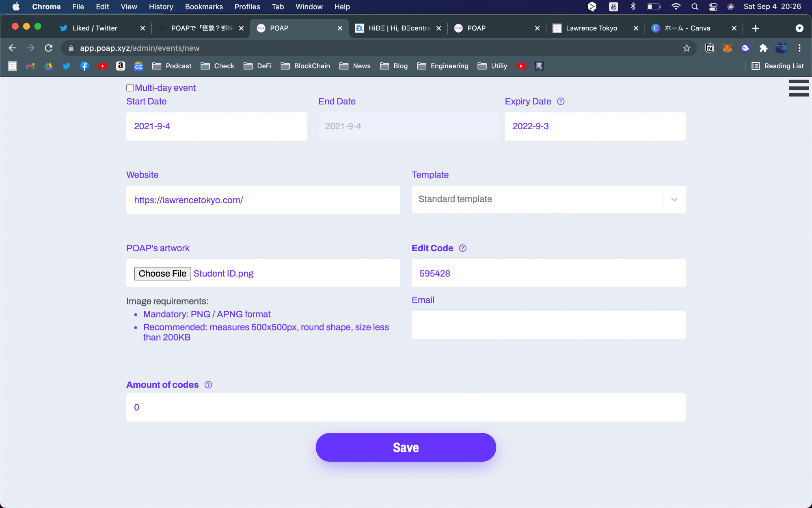Open the tab search dropdown arrow

pyautogui.click(x=799, y=28)
